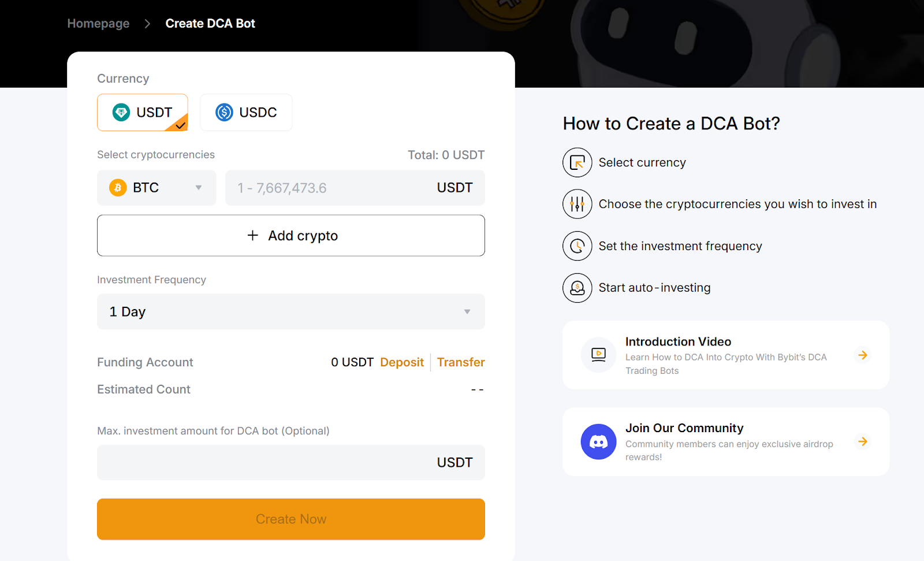The width and height of the screenshot is (924, 561).
Task: Select USDC as the currency
Action: tap(246, 113)
